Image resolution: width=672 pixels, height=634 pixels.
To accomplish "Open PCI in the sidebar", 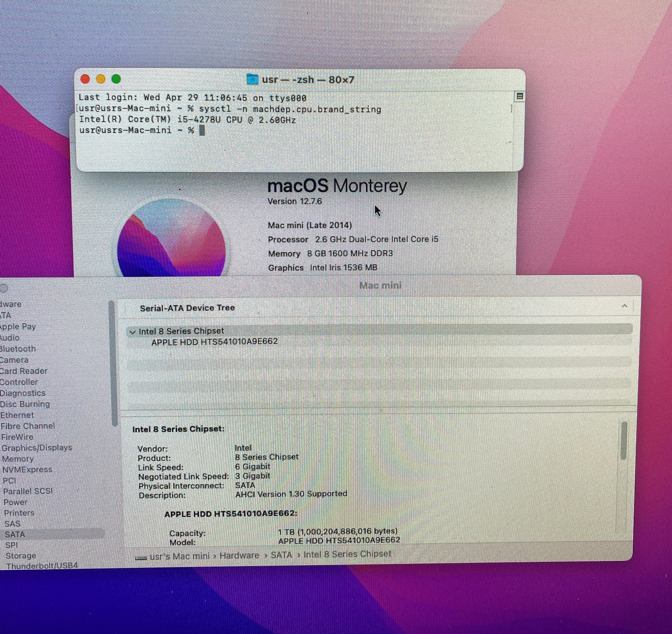I will pyautogui.click(x=10, y=480).
